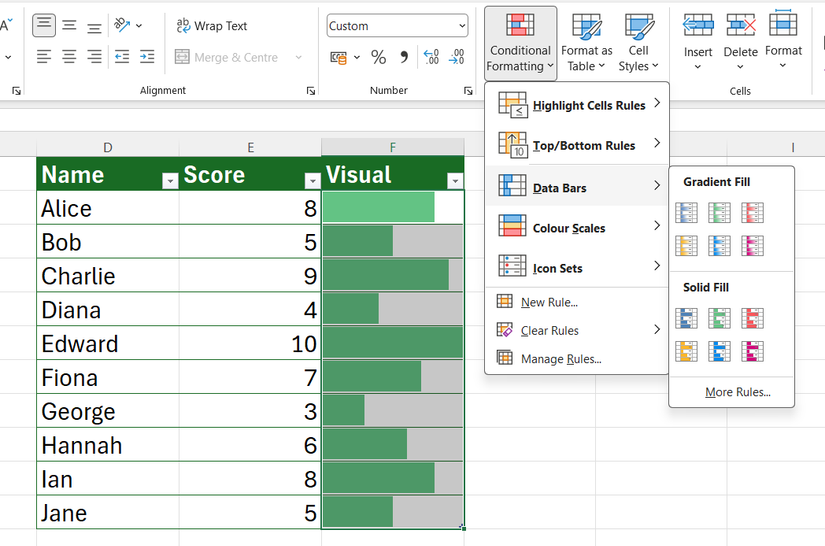Choose the blue Solid Fill data bar
Viewport: 825px width, 546px height.
686,319
